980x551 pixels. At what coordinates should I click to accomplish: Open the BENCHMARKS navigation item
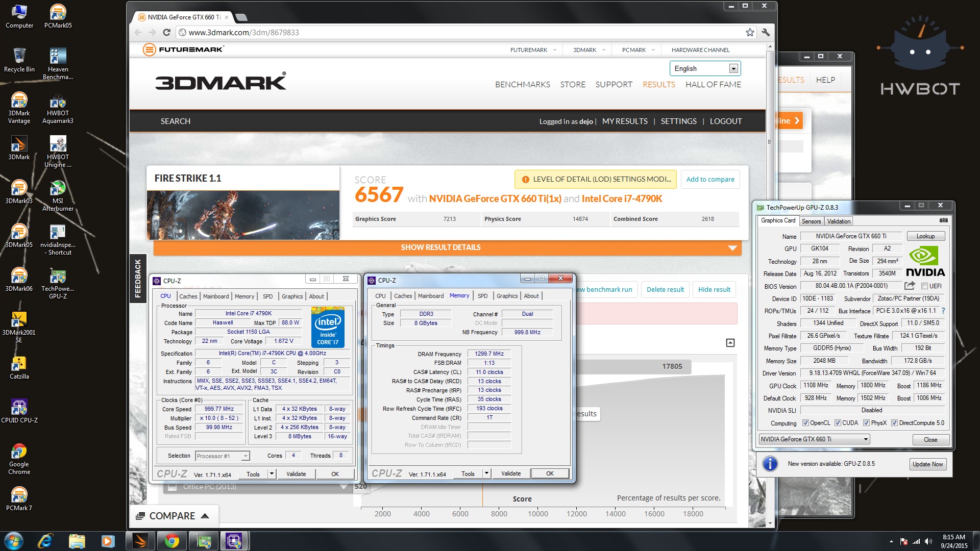pyautogui.click(x=522, y=84)
